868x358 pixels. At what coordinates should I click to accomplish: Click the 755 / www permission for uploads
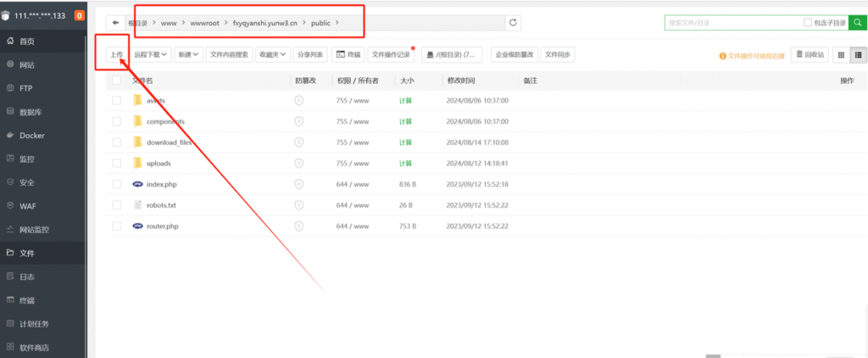point(352,164)
